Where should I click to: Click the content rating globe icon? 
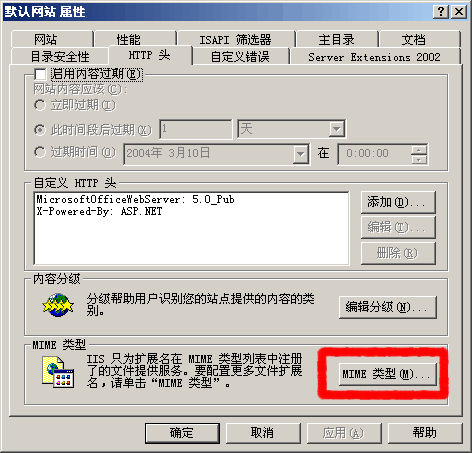tap(58, 305)
